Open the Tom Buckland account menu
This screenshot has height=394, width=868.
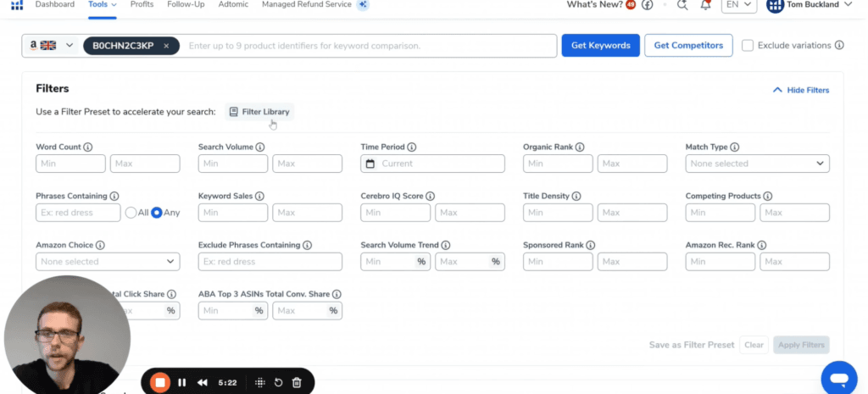click(x=810, y=5)
